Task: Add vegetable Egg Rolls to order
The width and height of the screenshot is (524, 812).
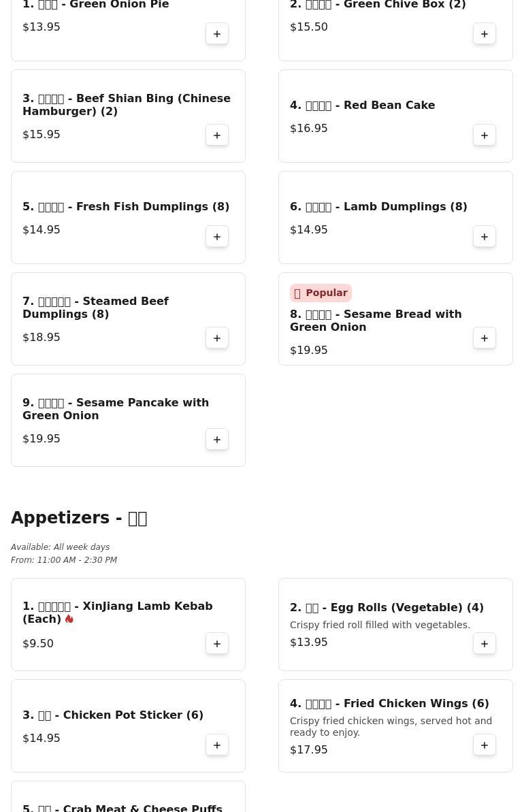Action: (x=485, y=644)
